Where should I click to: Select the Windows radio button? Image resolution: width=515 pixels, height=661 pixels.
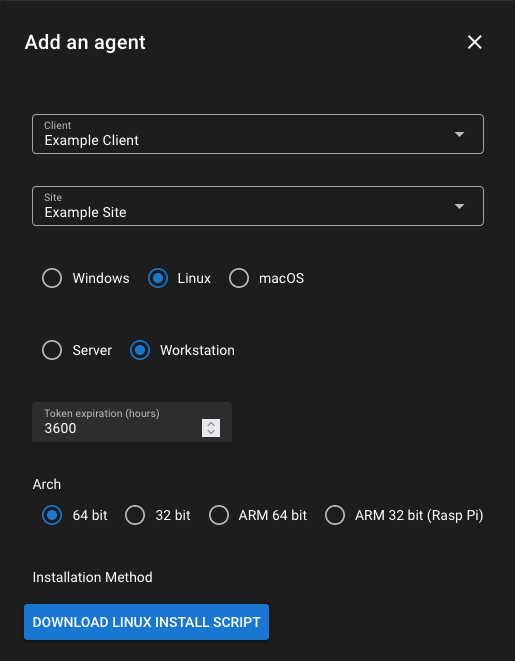point(52,278)
